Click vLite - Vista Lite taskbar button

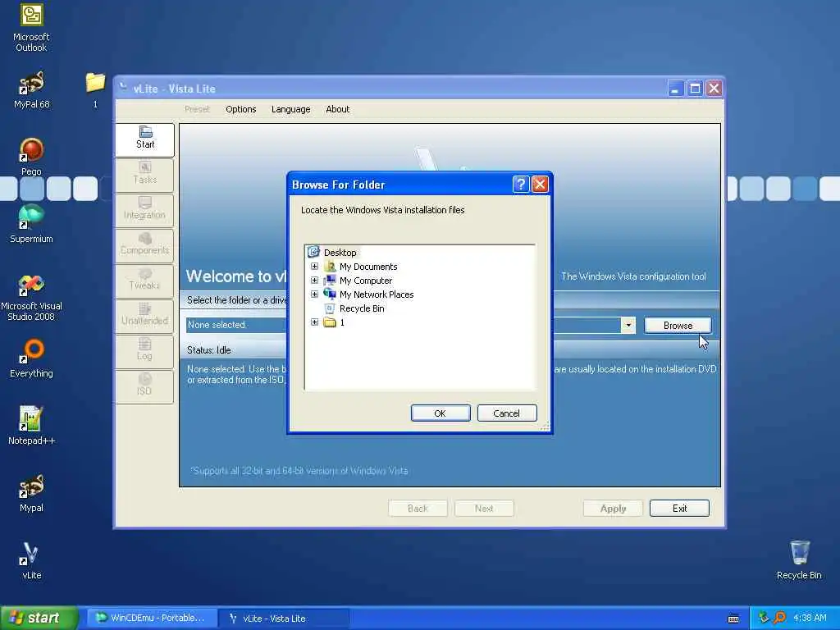(285, 619)
